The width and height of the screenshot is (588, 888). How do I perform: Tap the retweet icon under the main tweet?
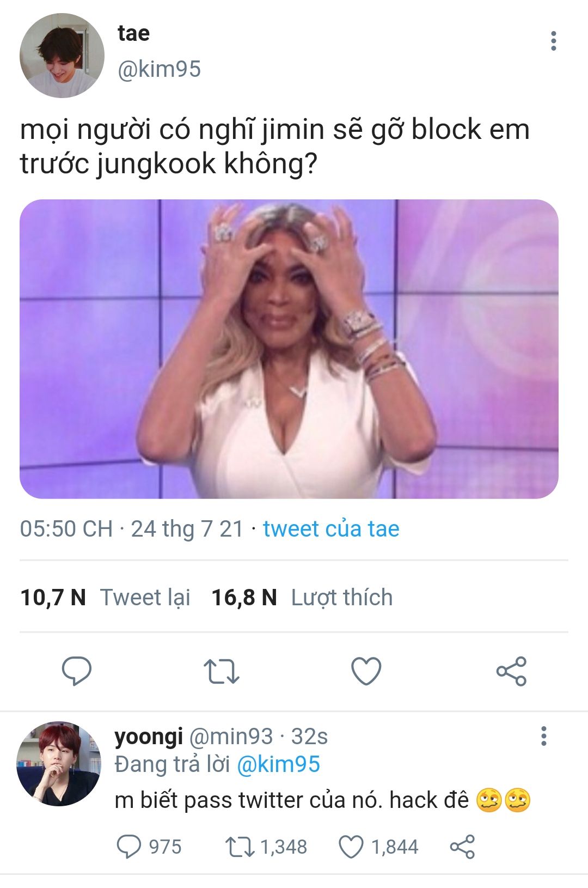click(221, 671)
